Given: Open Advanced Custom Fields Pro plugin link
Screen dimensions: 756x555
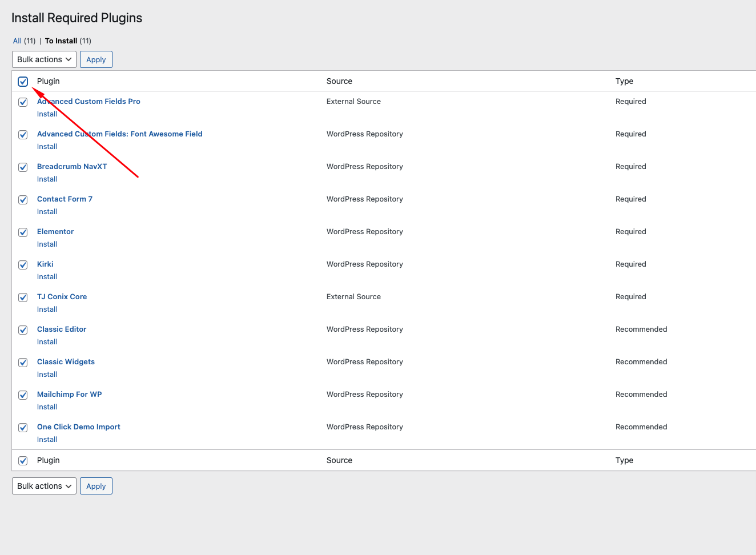Looking at the screenshot, I should [89, 101].
